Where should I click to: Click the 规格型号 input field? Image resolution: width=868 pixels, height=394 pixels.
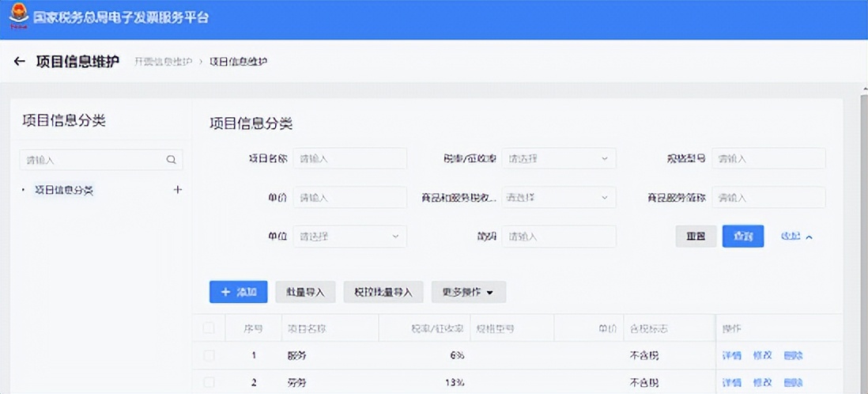768,158
